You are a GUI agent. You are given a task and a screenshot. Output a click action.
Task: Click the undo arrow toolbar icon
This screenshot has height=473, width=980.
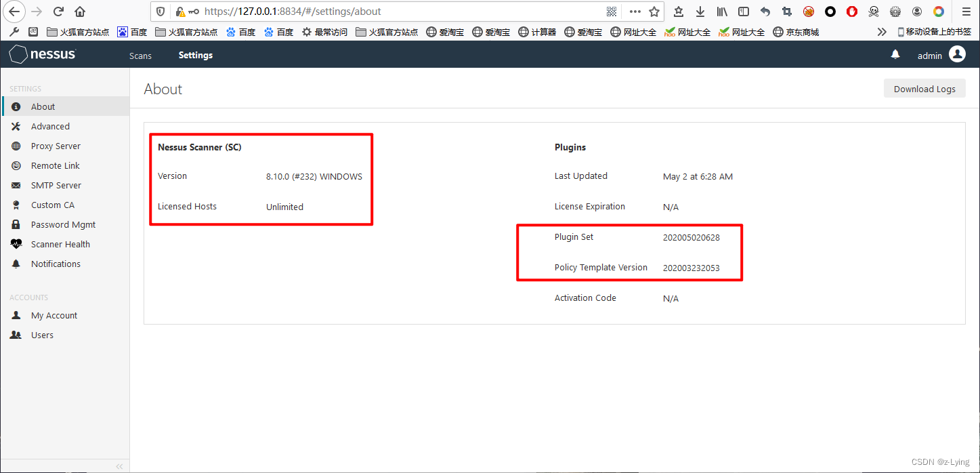[x=765, y=12]
